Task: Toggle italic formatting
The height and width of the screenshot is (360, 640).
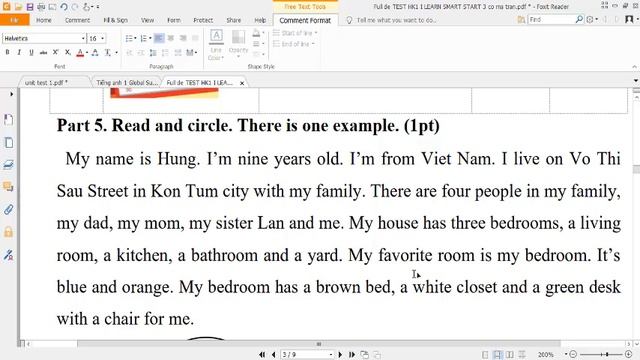Action: [x=19, y=52]
